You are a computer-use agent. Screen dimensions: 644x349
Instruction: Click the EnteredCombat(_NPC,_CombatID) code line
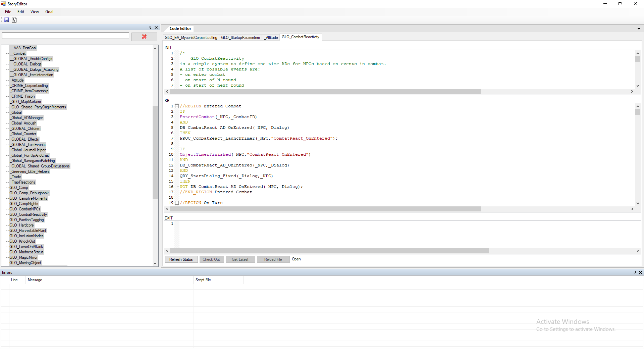[218, 117]
